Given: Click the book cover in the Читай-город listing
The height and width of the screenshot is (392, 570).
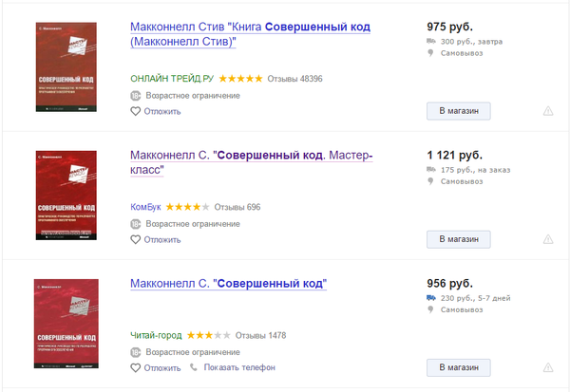Looking at the screenshot, I should pos(66,324).
